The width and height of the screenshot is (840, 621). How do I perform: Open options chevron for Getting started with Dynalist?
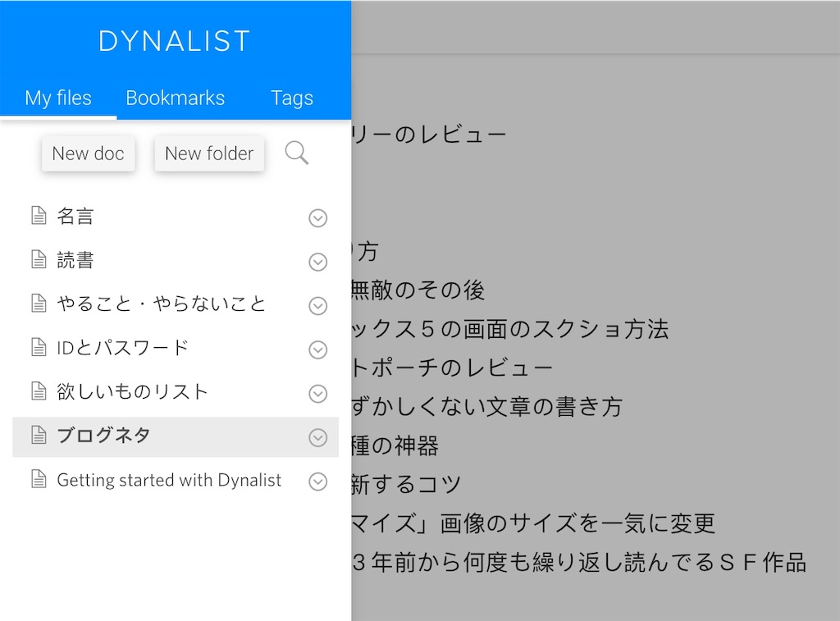tap(317, 482)
